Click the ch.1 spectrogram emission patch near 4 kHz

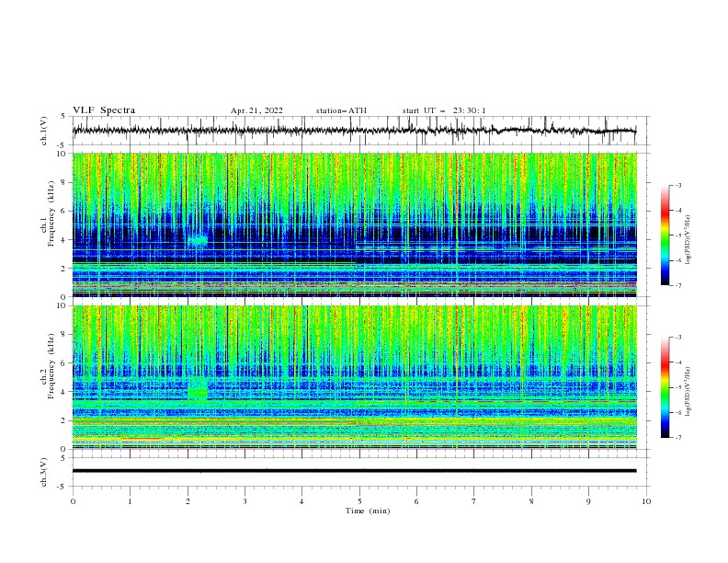(x=199, y=240)
